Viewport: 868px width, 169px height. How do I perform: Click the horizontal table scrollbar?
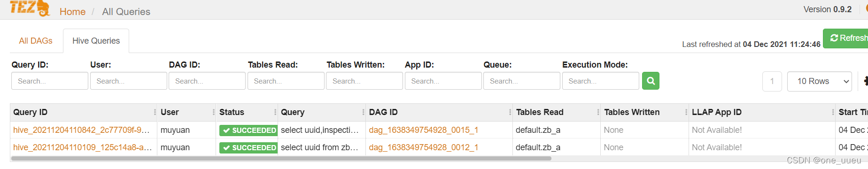pyautogui.click(x=281, y=159)
